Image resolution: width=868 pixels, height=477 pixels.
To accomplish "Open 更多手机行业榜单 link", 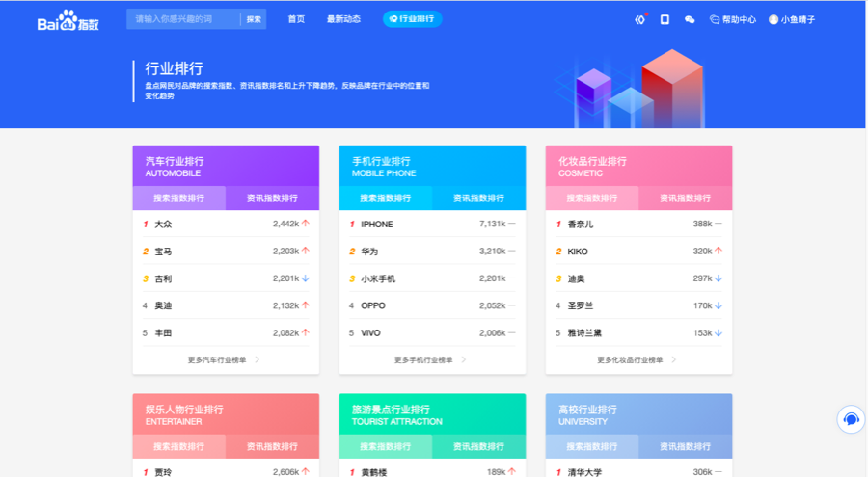I will [x=423, y=359].
